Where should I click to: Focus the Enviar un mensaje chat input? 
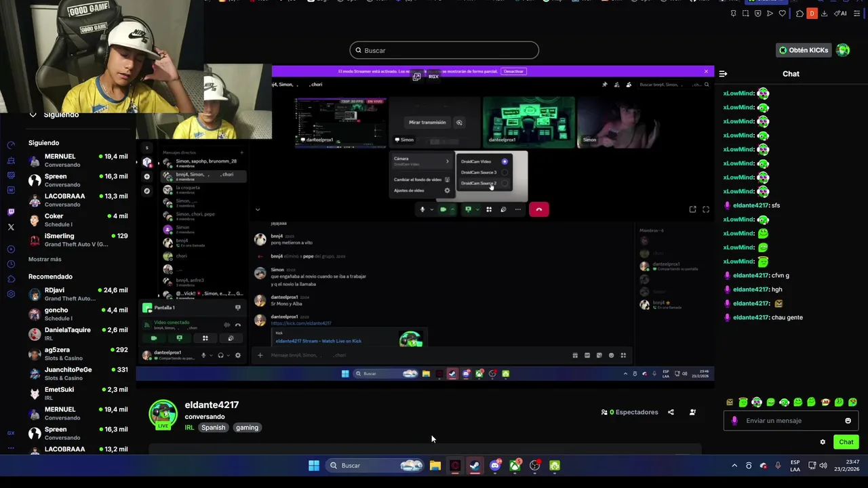click(x=791, y=421)
